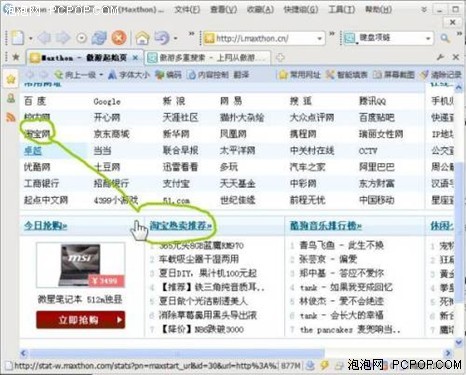466x375 pixels.
Task: Switch to the 傲游多重搜索 tab
Action: click(x=209, y=58)
